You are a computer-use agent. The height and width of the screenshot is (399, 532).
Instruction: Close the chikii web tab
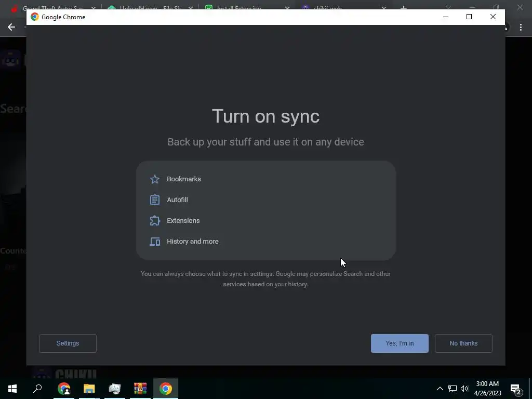click(x=384, y=7)
